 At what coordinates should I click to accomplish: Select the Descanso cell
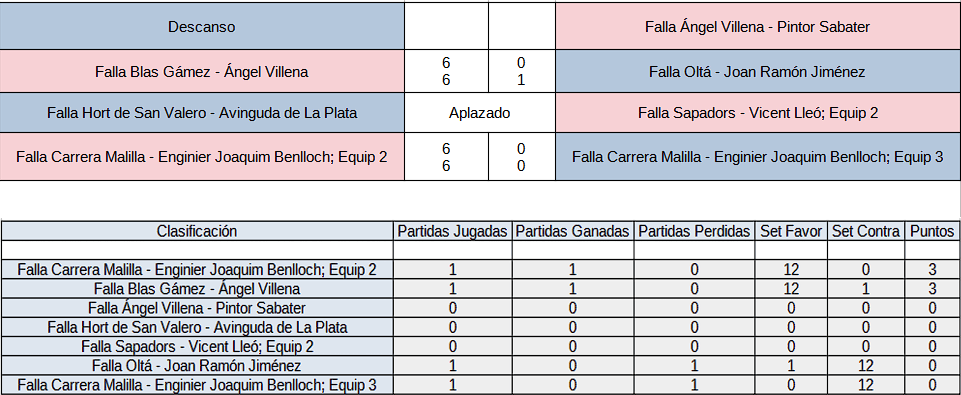[202, 27]
